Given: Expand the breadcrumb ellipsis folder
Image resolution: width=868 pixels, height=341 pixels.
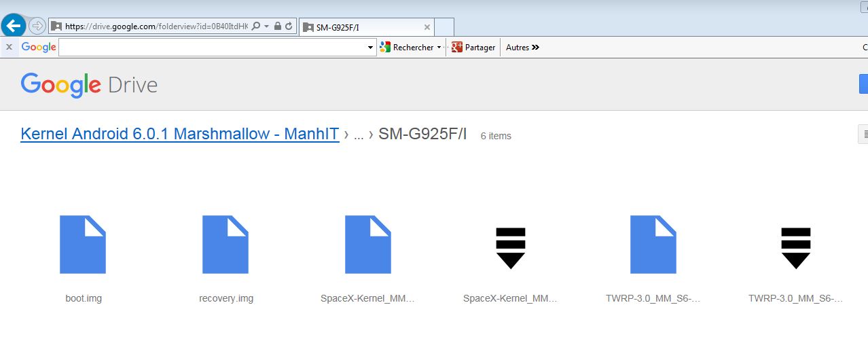Looking at the screenshot, I should [x=359, y=134].
